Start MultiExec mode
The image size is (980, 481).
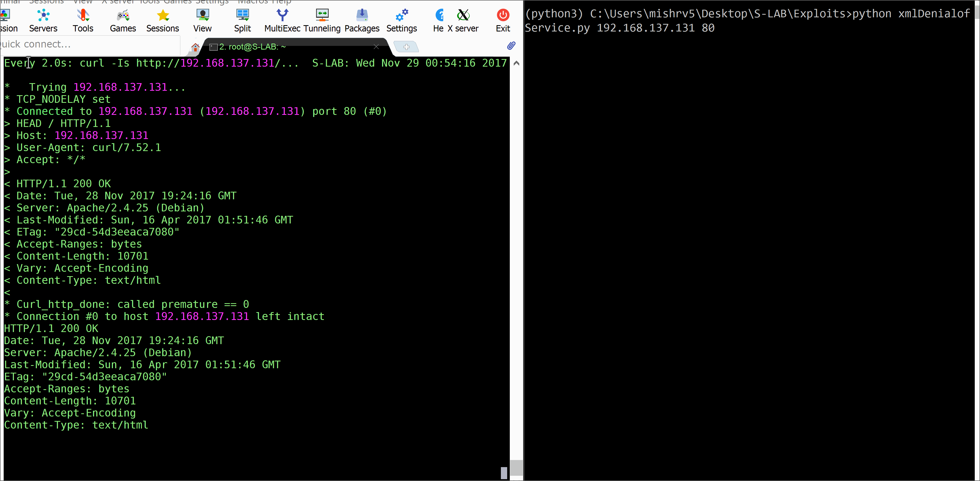tap(282, 15)
